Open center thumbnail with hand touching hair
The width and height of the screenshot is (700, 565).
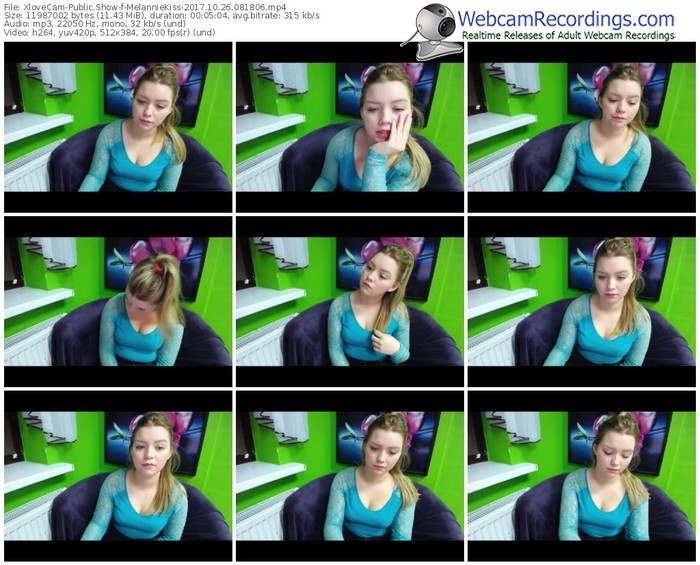coord(349,301)
